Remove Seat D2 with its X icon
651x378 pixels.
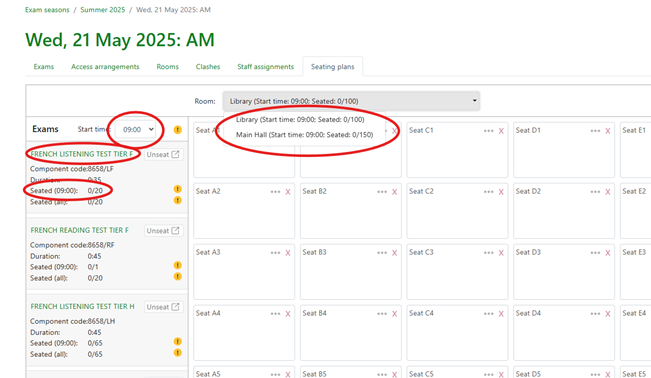[608, 192]
